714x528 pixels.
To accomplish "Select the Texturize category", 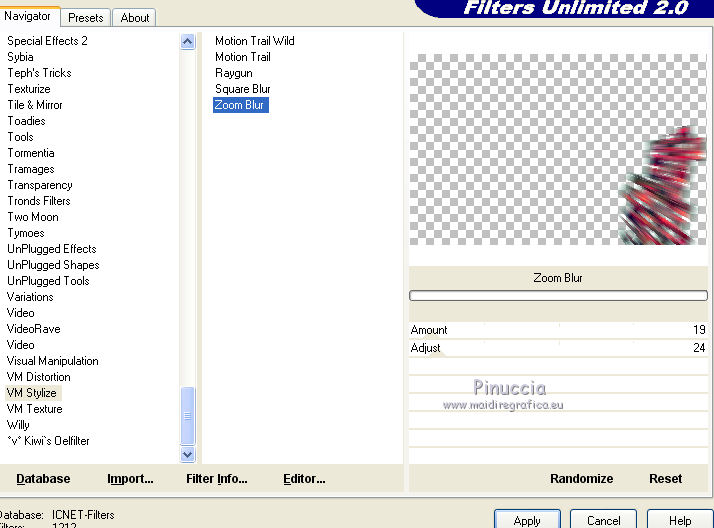I will point(29,89).
